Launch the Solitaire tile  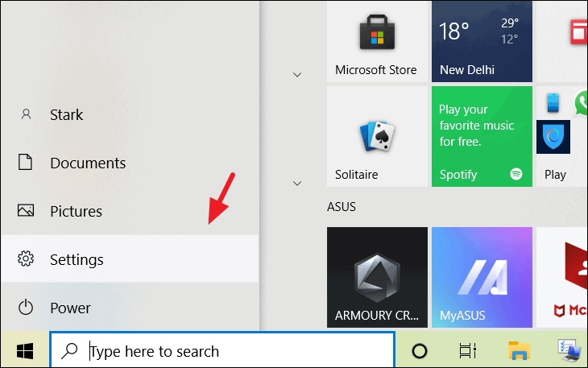377,136
